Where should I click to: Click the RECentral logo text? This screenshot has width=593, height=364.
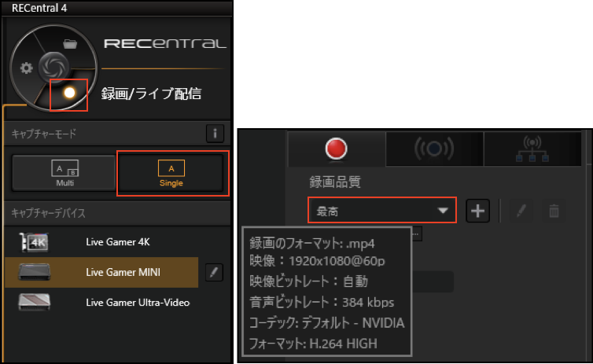165,43
